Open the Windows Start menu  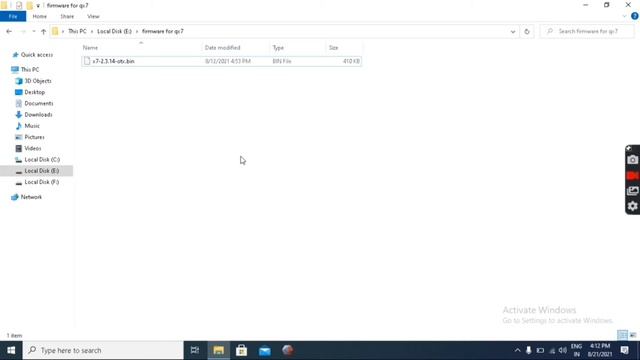click(11, 350)
